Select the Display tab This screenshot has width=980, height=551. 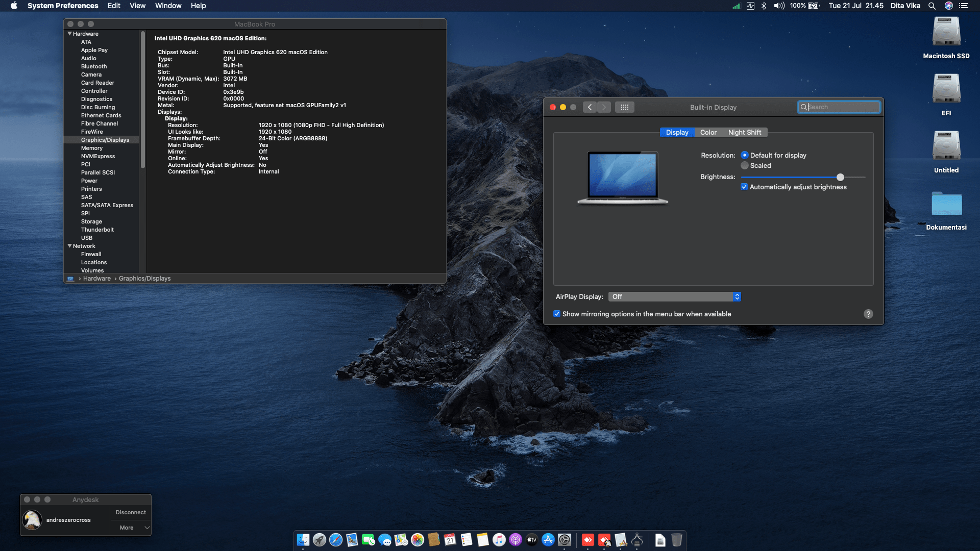point(677,132)
